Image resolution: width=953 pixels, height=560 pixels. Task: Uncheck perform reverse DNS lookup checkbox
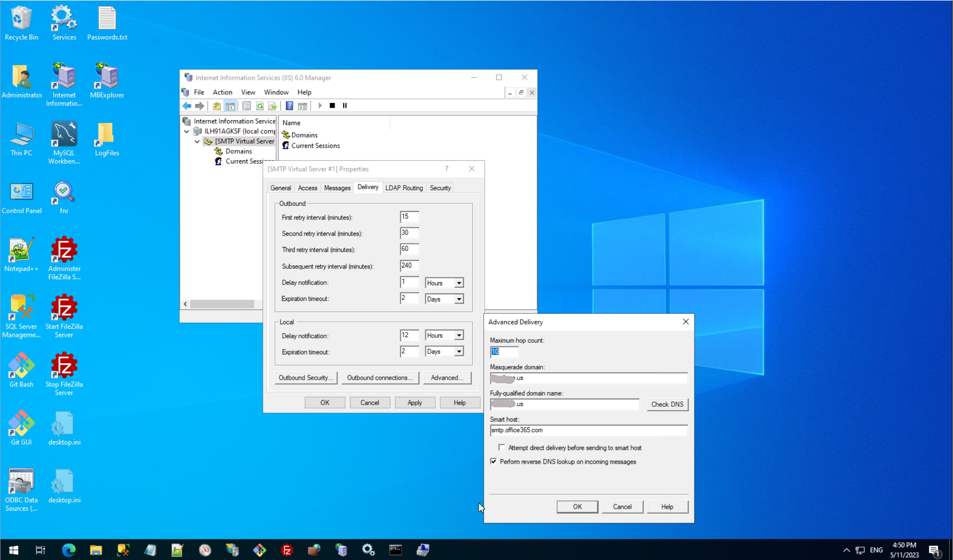[494, 461]
